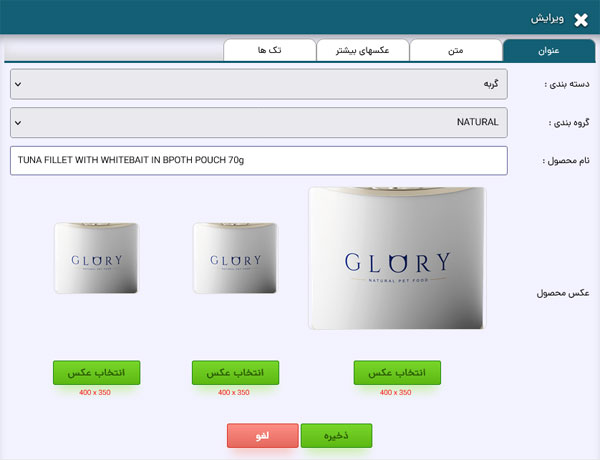
Task: Open the متن tab
Action: 456,50
